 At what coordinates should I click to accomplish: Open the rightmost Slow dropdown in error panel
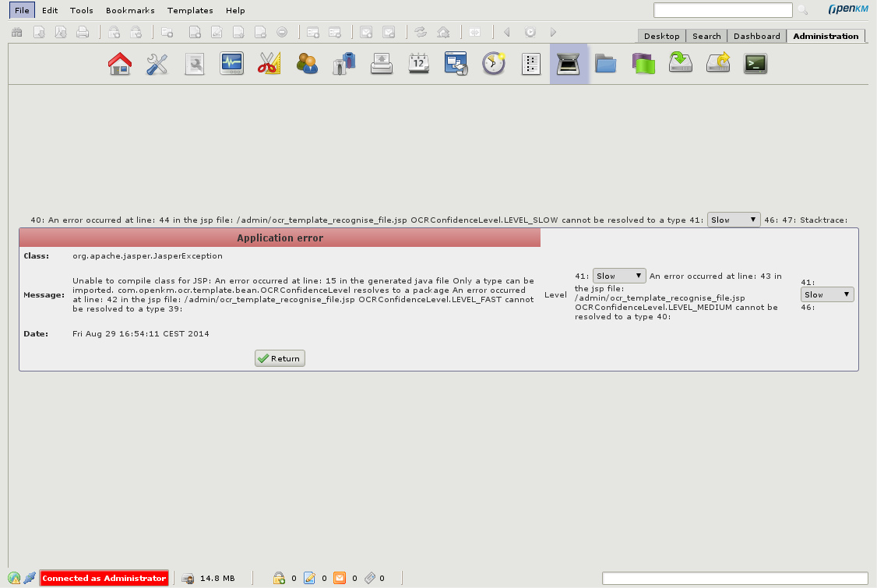(827, 294)
